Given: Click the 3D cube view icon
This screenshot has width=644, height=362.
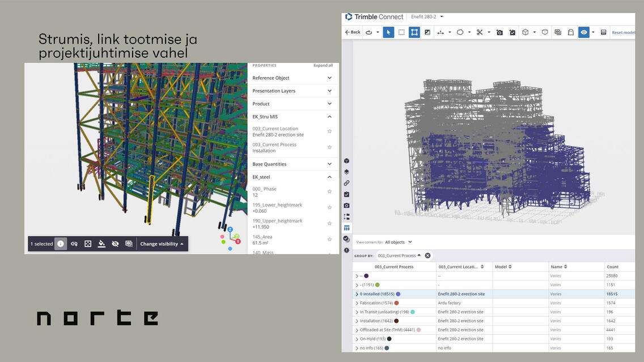Looking at the screenshot, I should pos(526,32).
